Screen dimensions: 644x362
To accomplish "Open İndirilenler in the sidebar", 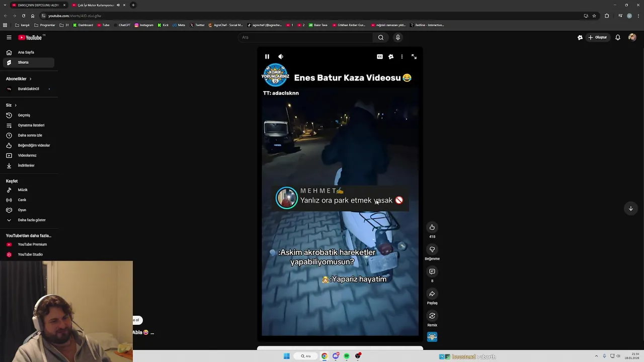I will coord(29,165).
